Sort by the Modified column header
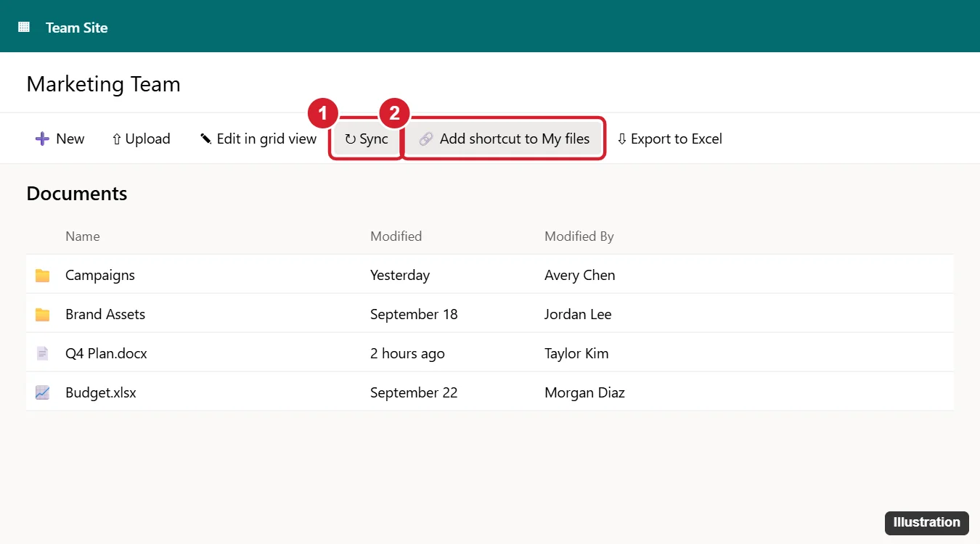The width and height of the screenshot is (980, 544). (x=396, y=236)
